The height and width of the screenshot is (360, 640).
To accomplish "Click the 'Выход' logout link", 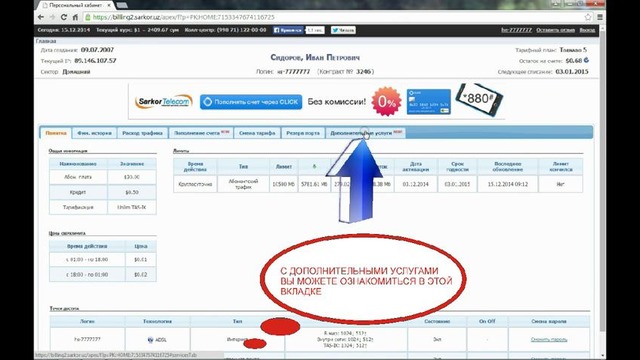I will click(587, 30).
